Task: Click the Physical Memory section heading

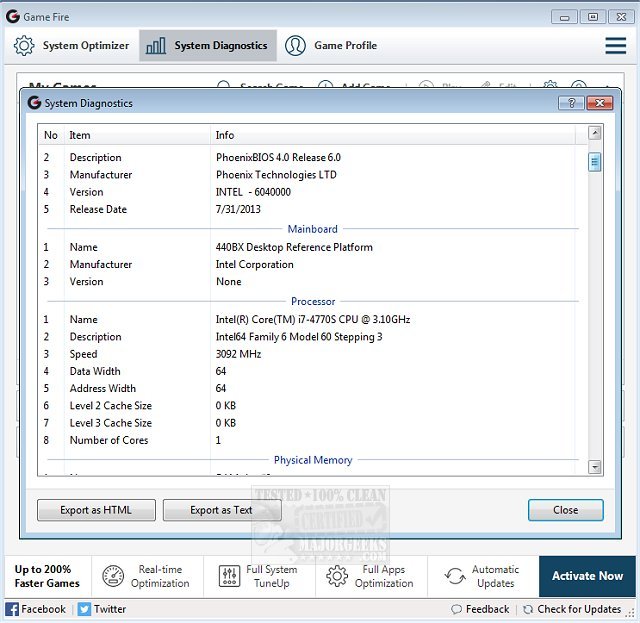Action: point(313,460)
